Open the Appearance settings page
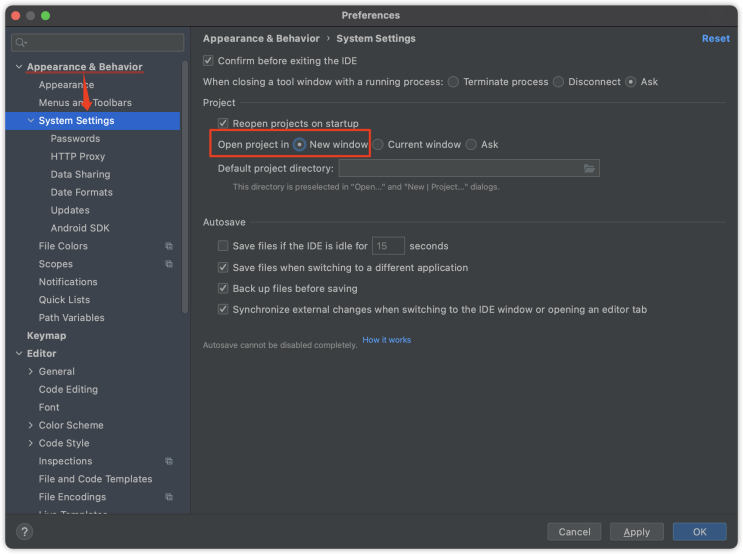The image size is (743, 554). point(66,85)
